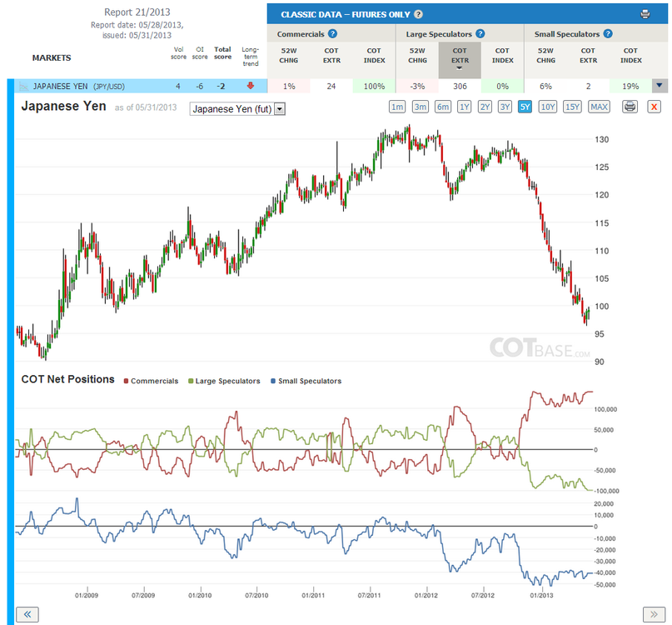This screenshot has height=625, width=672.
Task: Close the chart with the red X
Action: tap(654, 107)
